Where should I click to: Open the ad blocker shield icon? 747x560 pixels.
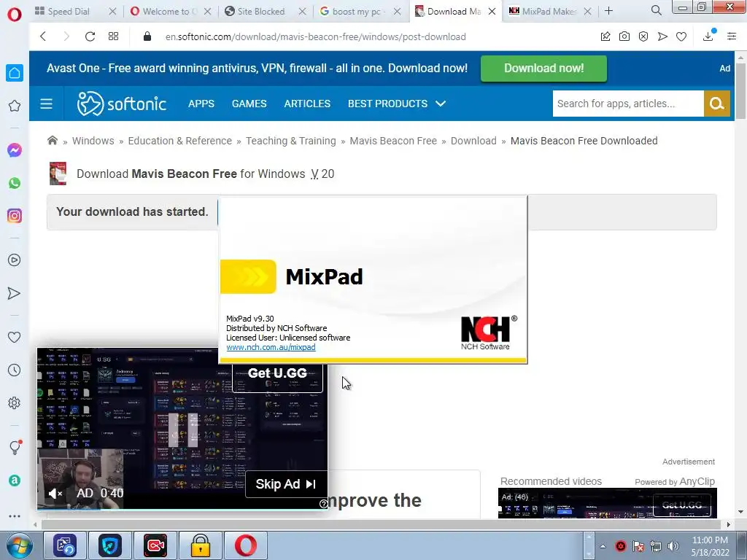coord(643,36)
